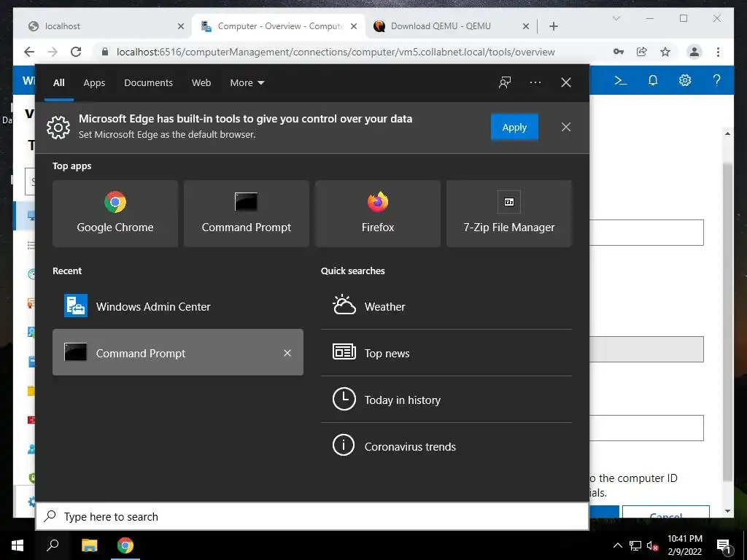This screenshot has width=747, height=560.
Task: Close the localhost Chrome tab
Action: click(x=181, y=26)
